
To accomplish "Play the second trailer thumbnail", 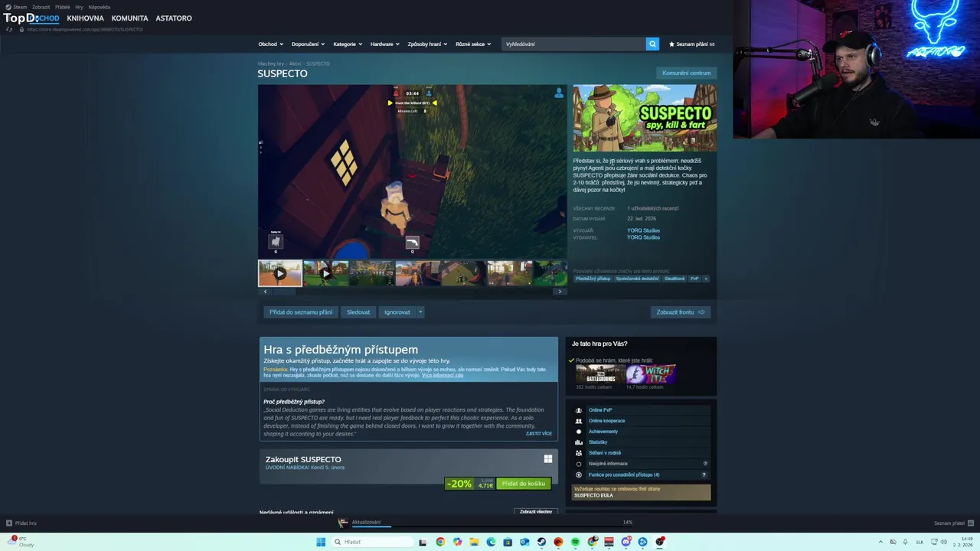I will pyautogui.click(x=325, y=273).
